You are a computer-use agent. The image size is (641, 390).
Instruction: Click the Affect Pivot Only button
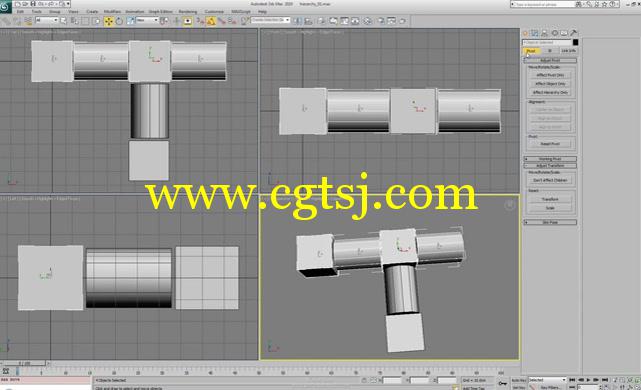click(x=550, y=75)
